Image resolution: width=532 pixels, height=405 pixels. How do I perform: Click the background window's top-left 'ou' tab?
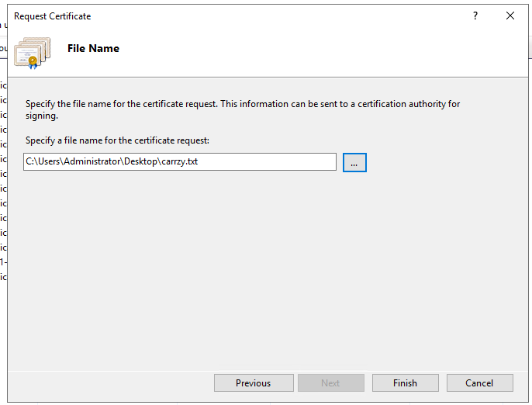click(x=3, y=48)
